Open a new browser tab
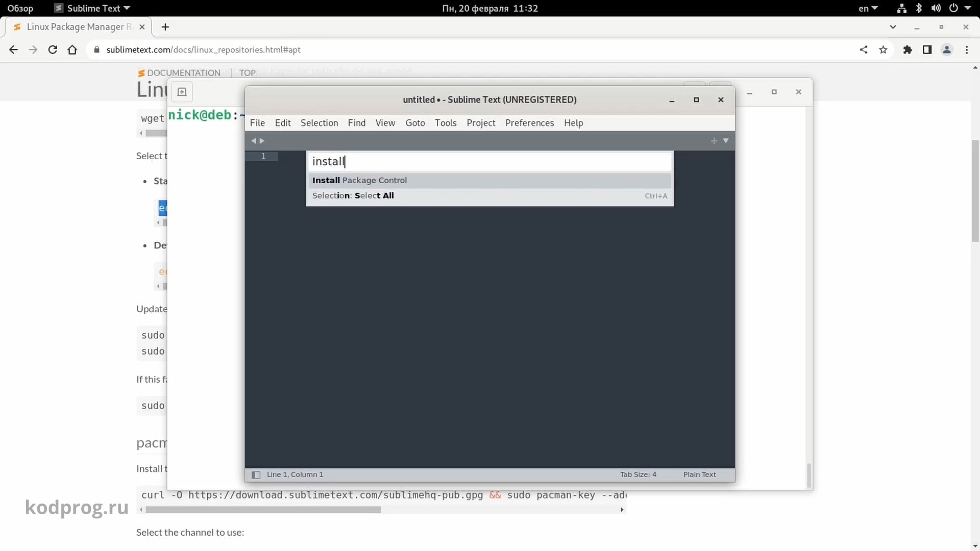 (165, 27)
